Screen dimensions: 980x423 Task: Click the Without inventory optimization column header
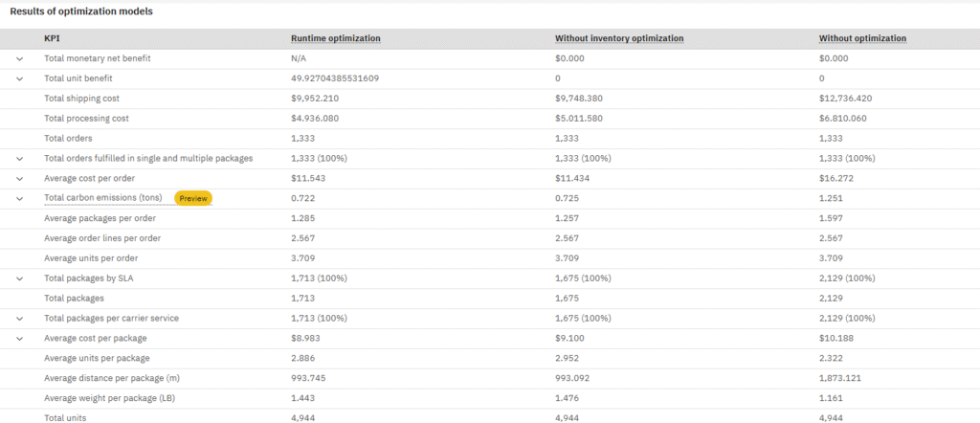619,38
